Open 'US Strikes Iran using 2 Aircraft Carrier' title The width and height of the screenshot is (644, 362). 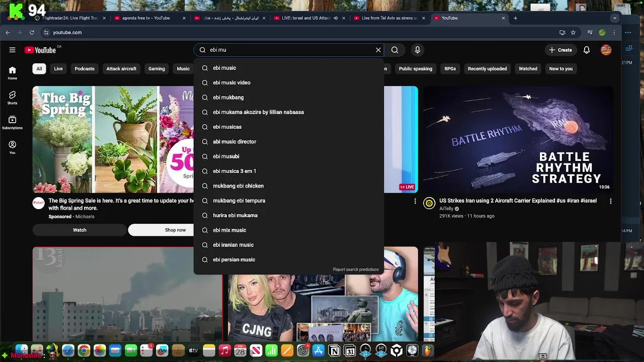point(518,201)
